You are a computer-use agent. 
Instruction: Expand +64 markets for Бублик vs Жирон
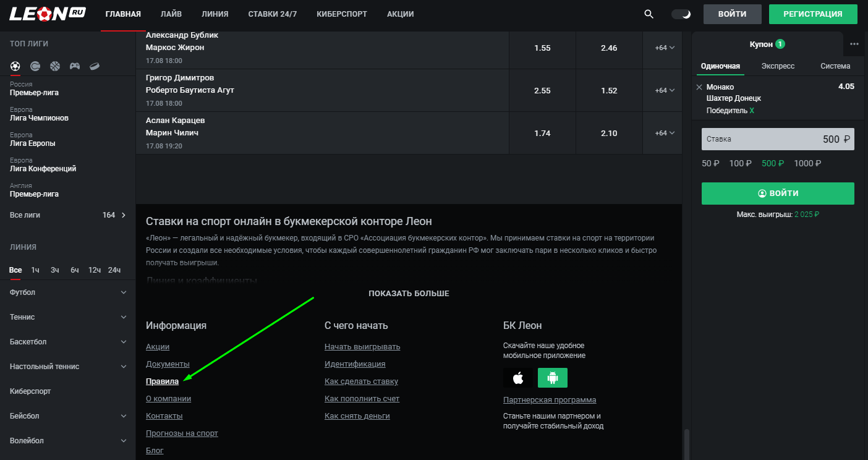(x=665, y=48)
